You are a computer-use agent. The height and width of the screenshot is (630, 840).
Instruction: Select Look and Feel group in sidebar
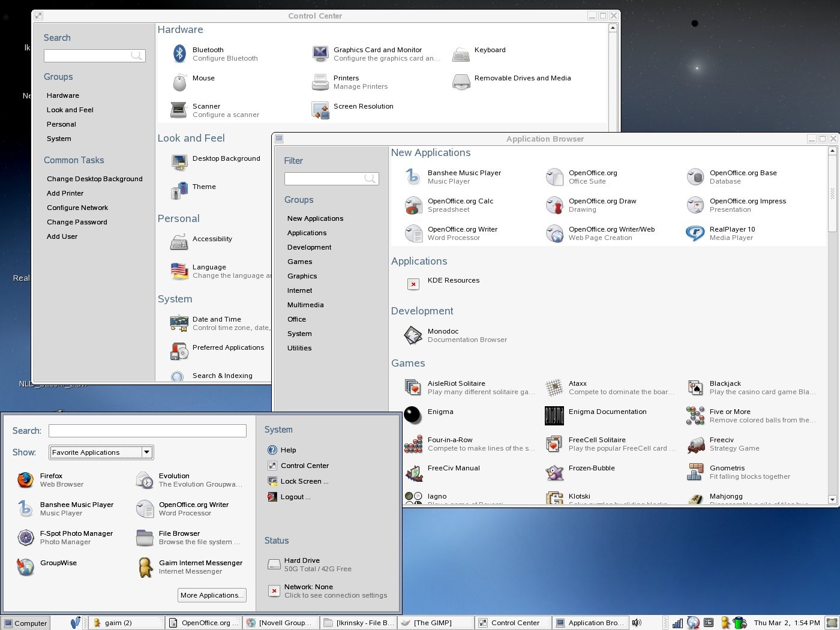70,110
